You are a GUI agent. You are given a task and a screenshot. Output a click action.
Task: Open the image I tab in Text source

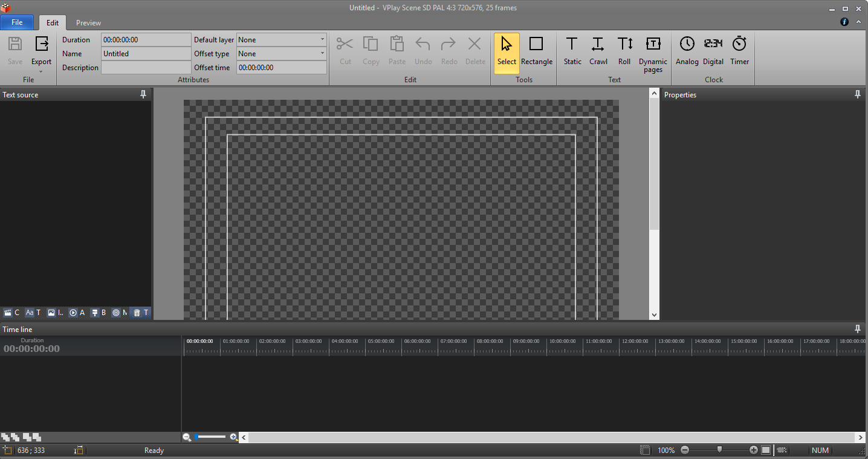pyautogui.click(x=56, y=313)
